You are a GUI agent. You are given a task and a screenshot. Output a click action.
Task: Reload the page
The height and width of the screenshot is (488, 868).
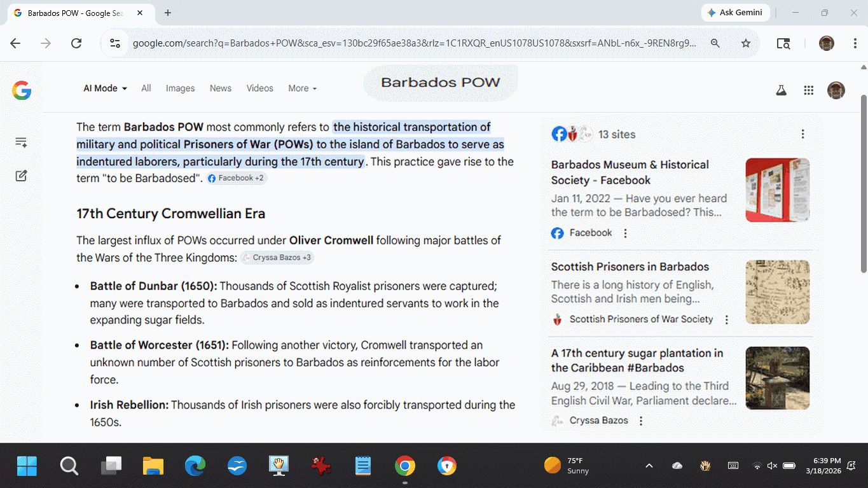click(x=76, y=43)
